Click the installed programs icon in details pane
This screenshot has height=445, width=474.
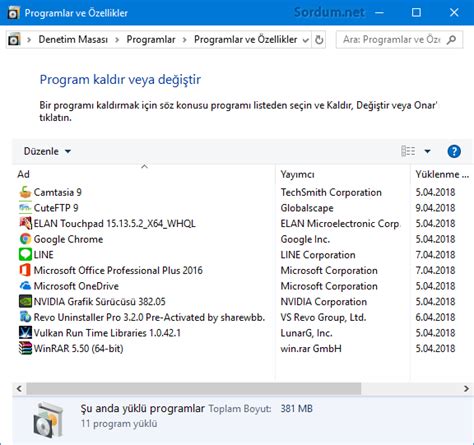coord(48,420)
